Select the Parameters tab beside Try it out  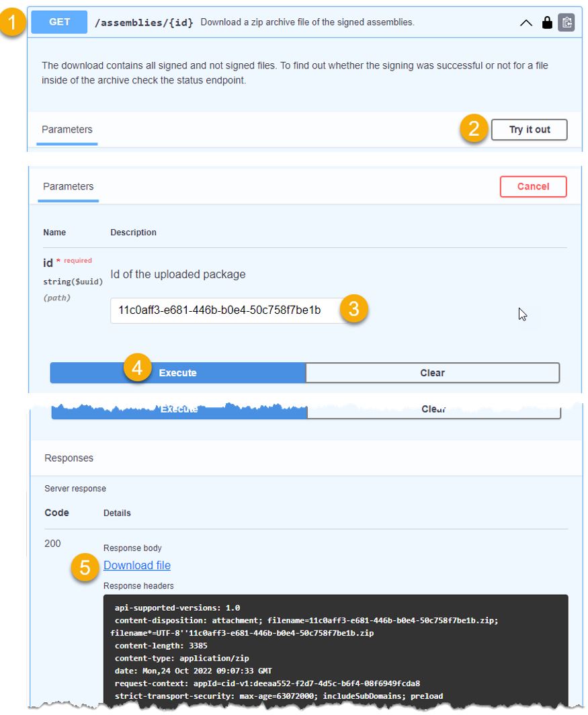click(67, 130)
